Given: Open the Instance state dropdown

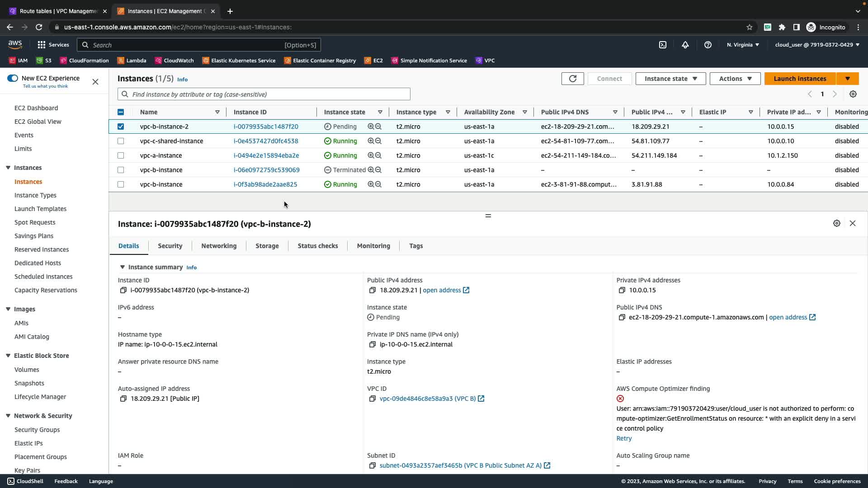Looking at the screenshot, I should (x=670, y=79).
